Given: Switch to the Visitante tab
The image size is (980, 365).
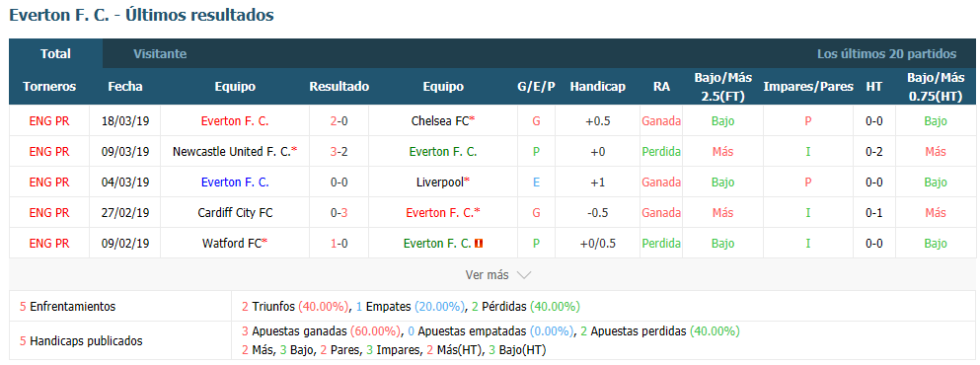Looking at the screenshot, I should pos(160,54).
